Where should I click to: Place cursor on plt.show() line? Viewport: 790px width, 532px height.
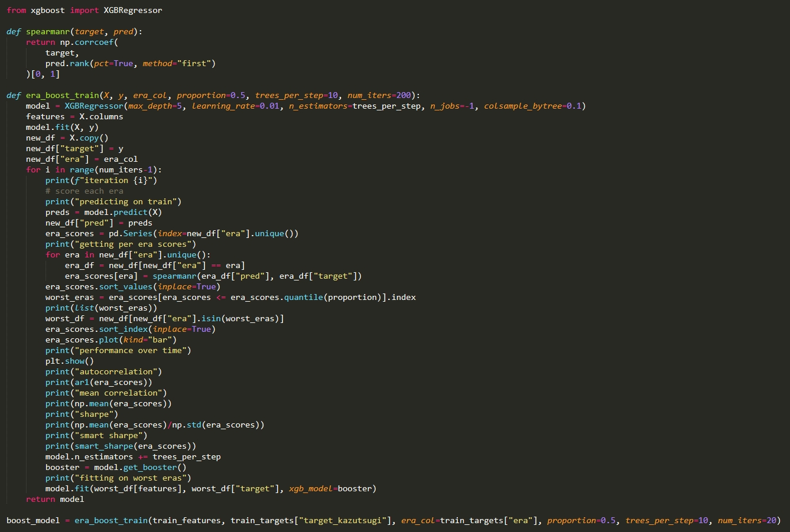click(69, 361)
